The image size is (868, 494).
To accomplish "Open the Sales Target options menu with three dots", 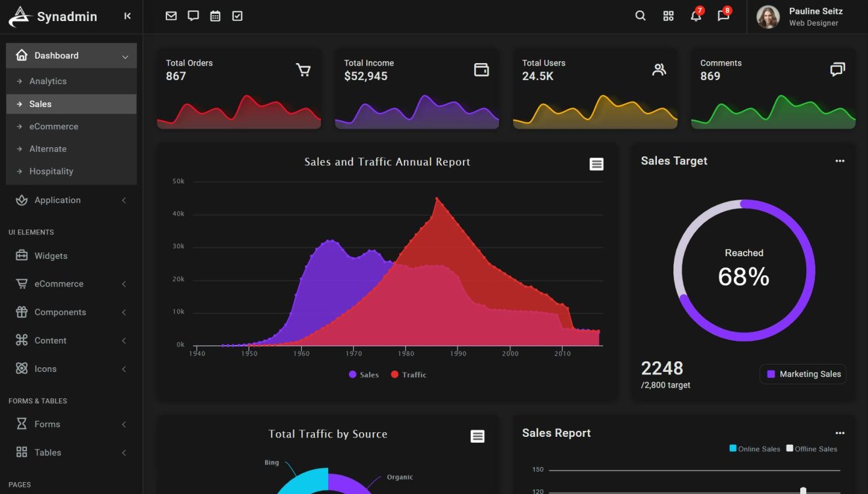I will tap(840, 160).
